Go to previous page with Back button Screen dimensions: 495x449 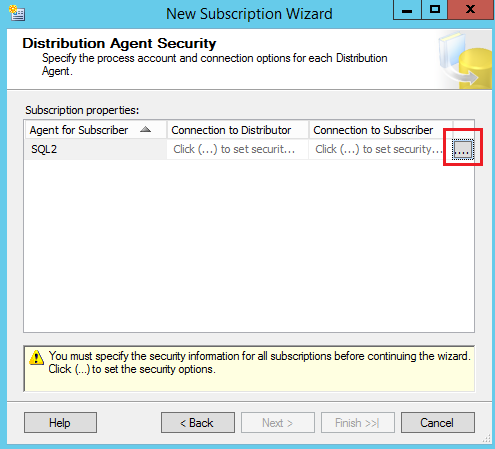198,423
